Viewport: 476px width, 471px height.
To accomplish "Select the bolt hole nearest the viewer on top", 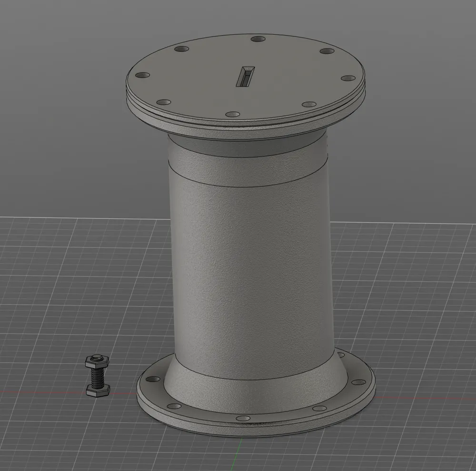I will point(232,113).
